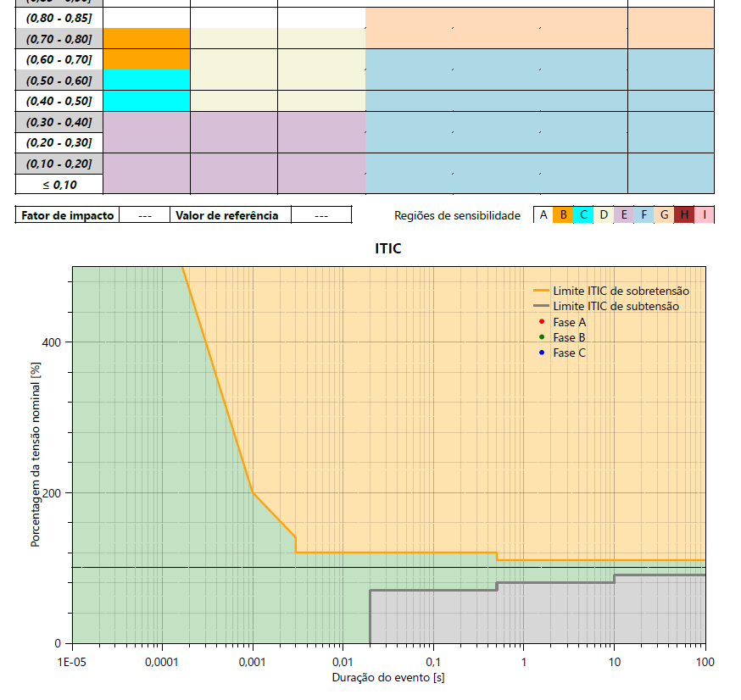Click the 400 y-axis tick label

pos(52,342)
